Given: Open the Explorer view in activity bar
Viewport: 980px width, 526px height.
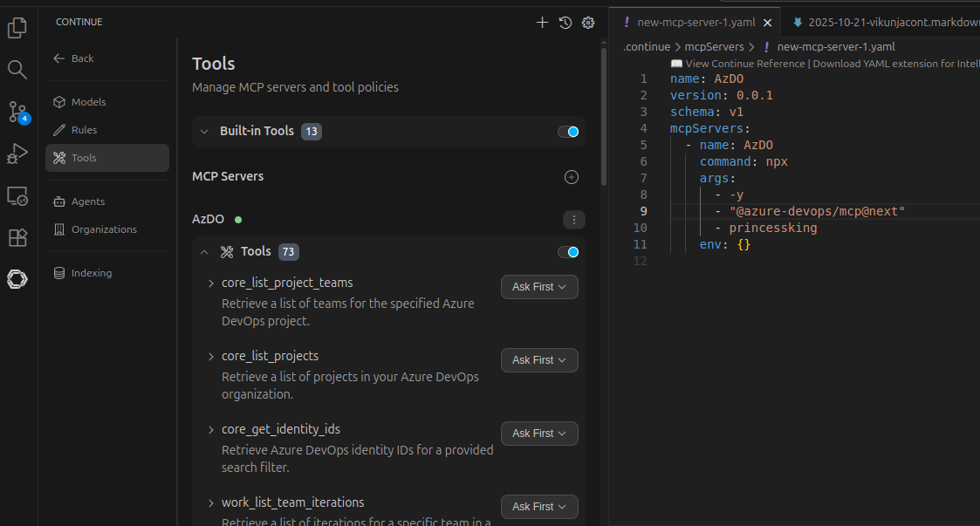Looking at the screenshot, I should pyautogui.click(x=17, y=28).
